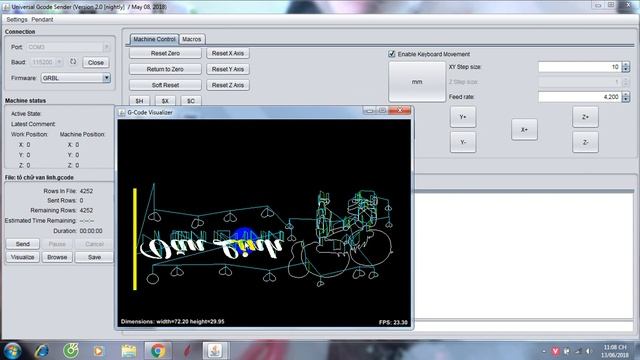Adjust Feed rate with spinner arrows
The height and width of the screenshot is (360, 640).
(x=626, y=97)
